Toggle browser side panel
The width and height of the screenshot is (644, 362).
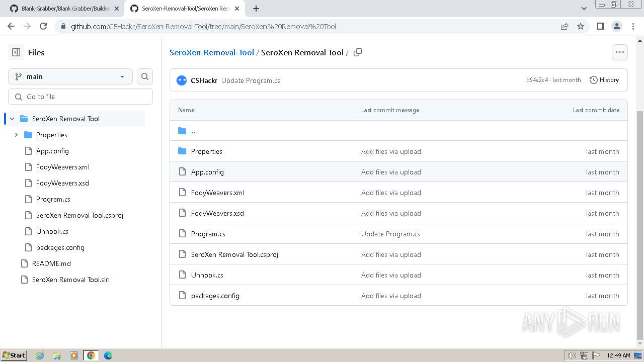tap(600, 26)
